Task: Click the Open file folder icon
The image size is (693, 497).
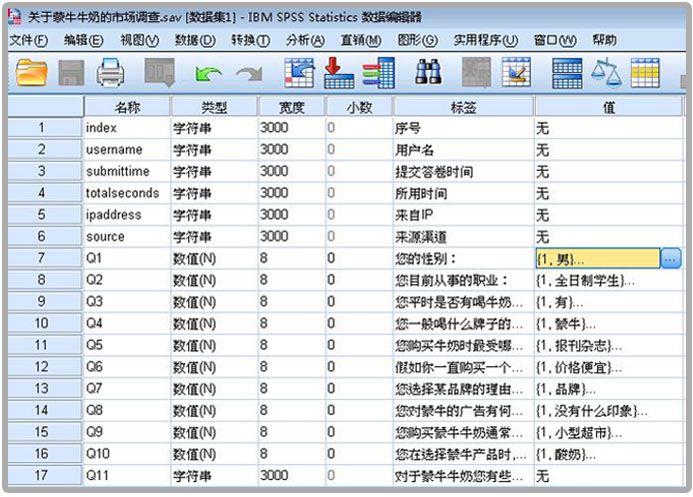Action: (x=31, y=72)
